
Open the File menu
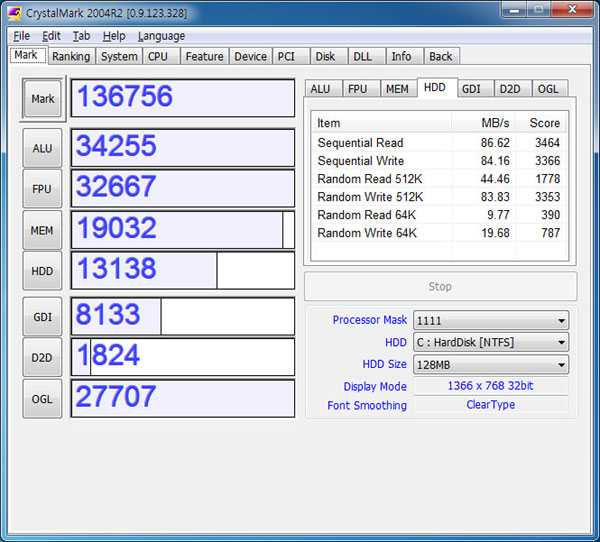pyautogui.click(x=21, y=36)
